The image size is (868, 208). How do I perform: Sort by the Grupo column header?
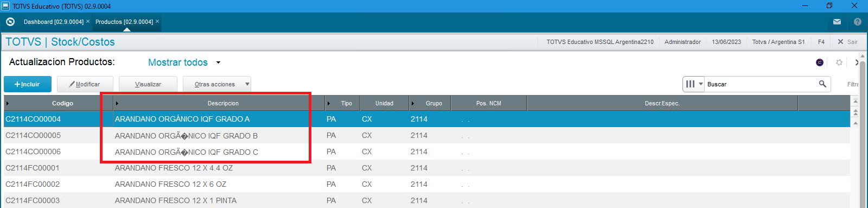[430, 103]
